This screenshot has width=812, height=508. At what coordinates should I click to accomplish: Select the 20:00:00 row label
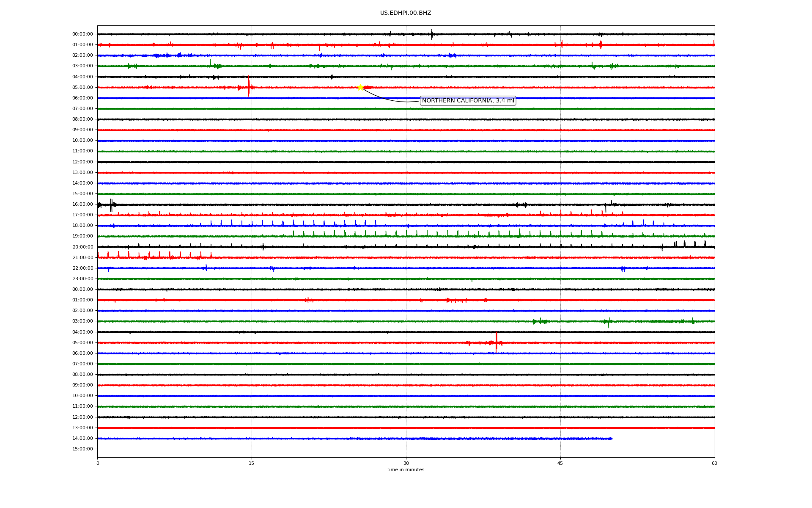tap(82, 247)
